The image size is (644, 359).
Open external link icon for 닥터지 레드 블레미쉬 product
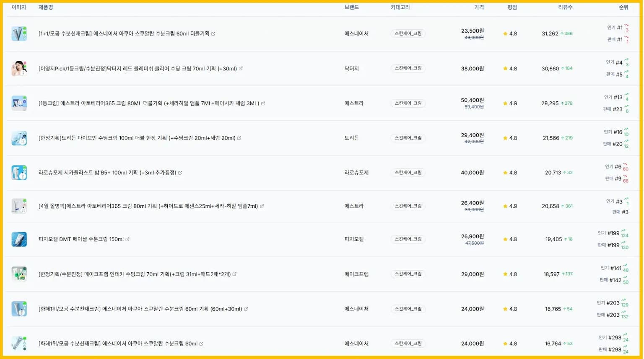click(241, 68)
